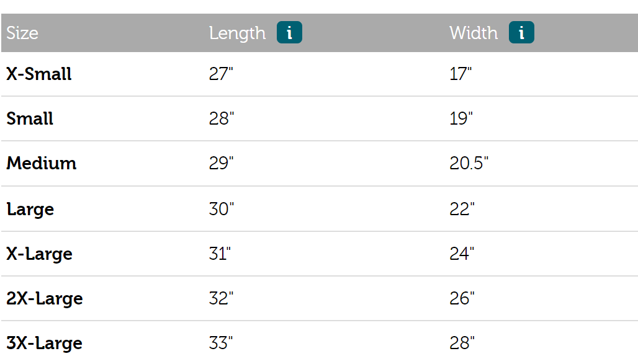The width and height of the screenshot is (638, 364).
Task: Select the X-Small size row label
Action: click(39, 74)
